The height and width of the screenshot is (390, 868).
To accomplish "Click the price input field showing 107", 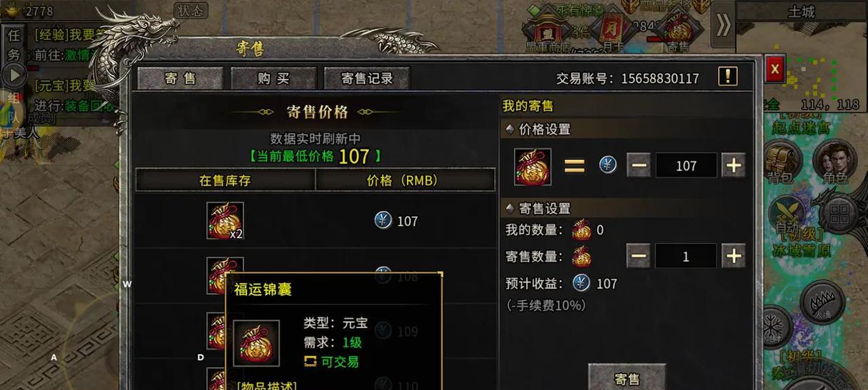I will click(686, 165).
